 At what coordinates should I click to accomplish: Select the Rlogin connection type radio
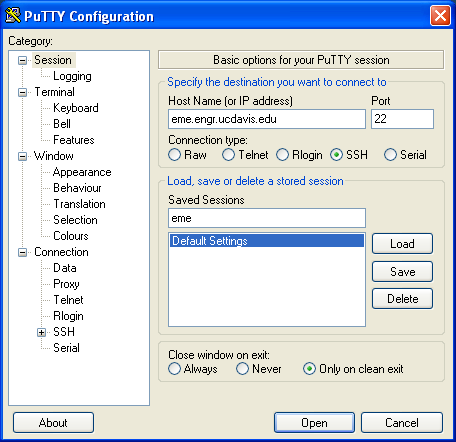click(282, 155)
